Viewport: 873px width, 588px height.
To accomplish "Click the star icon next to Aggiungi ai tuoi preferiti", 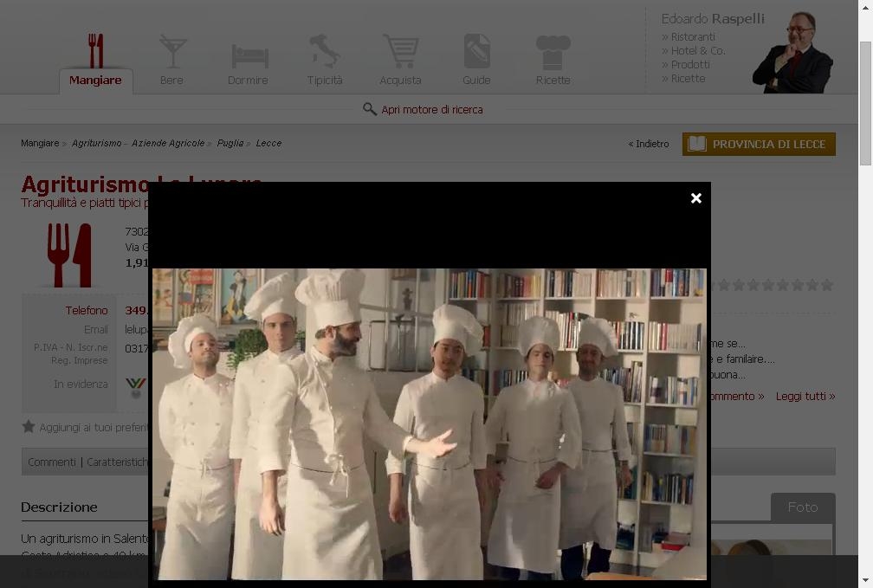I will [29, 427].
